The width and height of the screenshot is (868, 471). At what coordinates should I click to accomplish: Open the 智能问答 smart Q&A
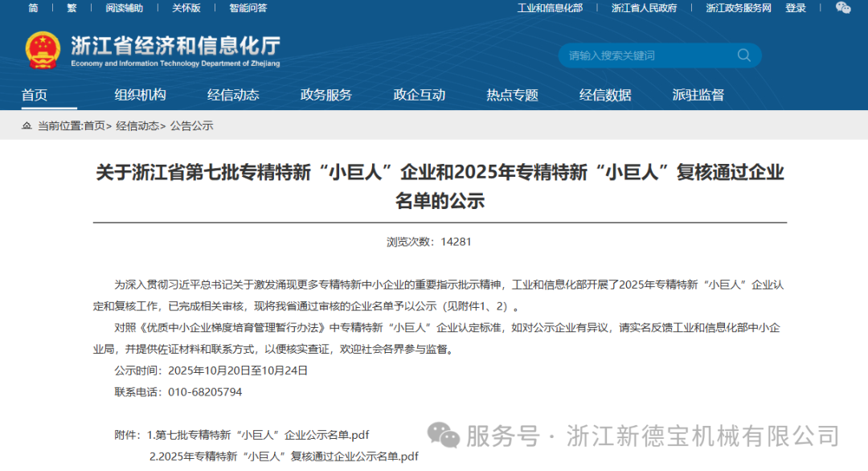pyautogui.click(x=248, y=8)
